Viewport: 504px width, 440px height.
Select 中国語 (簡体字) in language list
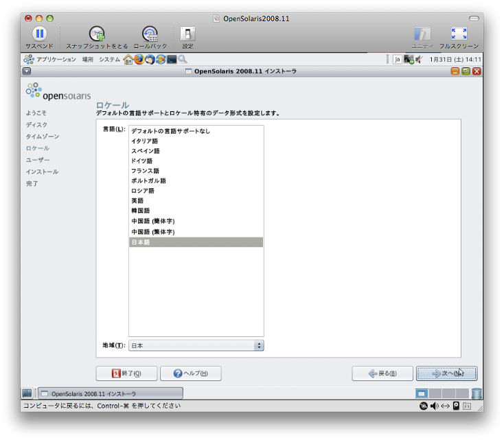(x=153, y=221)
